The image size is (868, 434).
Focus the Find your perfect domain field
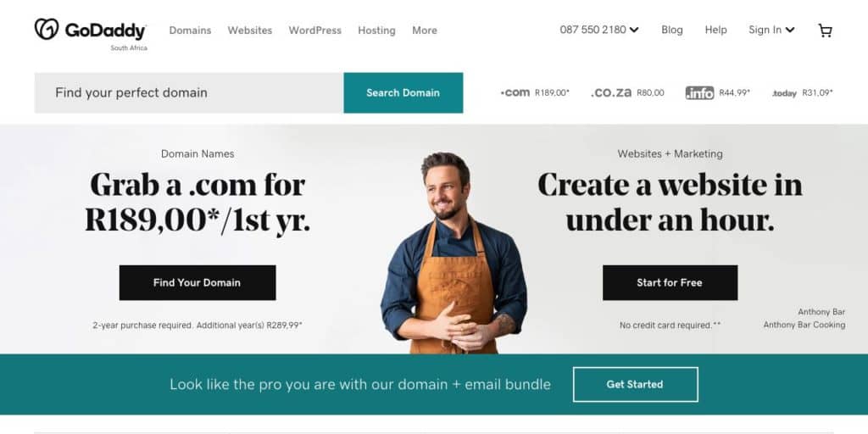coord(189,93)
